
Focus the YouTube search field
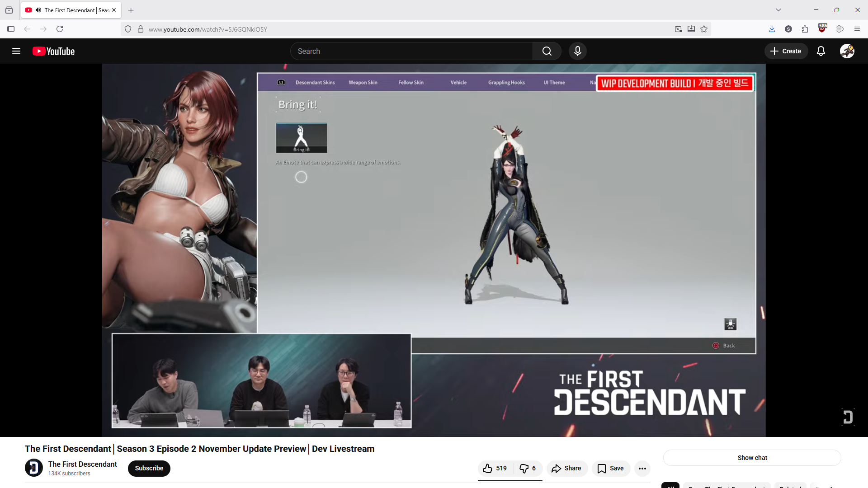click(x=411, y=51)
